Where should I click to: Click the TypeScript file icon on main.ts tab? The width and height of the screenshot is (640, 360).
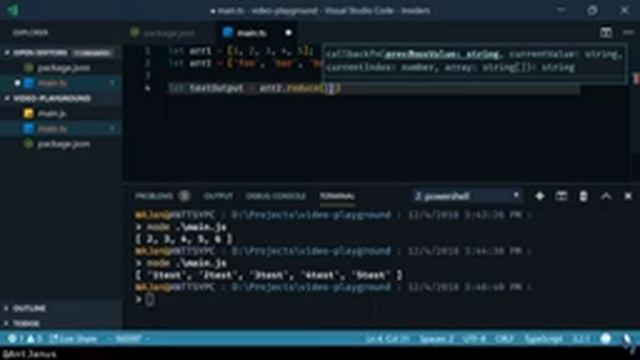point(228,33)
